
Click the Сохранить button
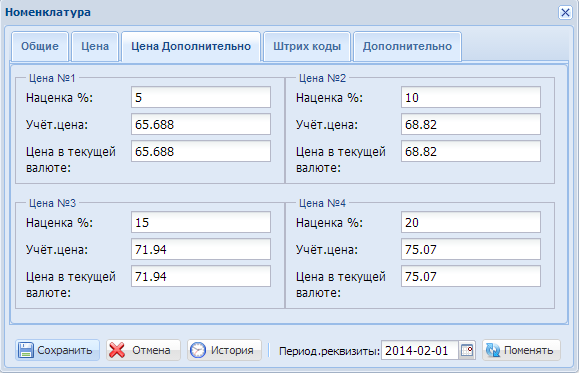(57, 350)
